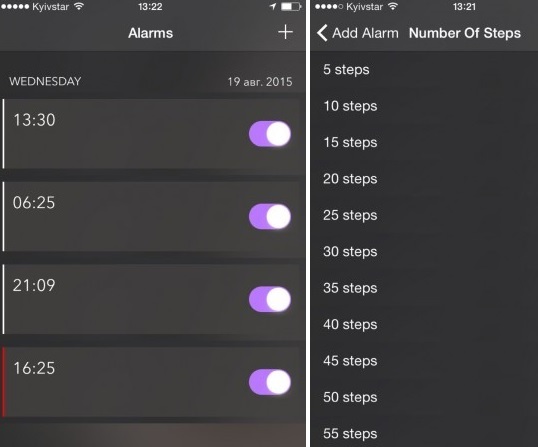Tap the 19 авг. 2015 date label
Screen dimensions: 538x447
tap(260, 82)
